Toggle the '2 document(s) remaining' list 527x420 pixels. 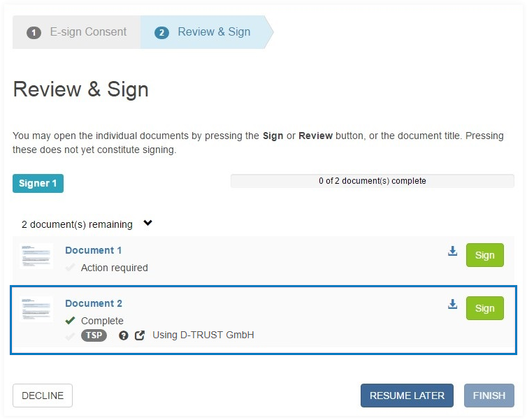click(77, 224)
